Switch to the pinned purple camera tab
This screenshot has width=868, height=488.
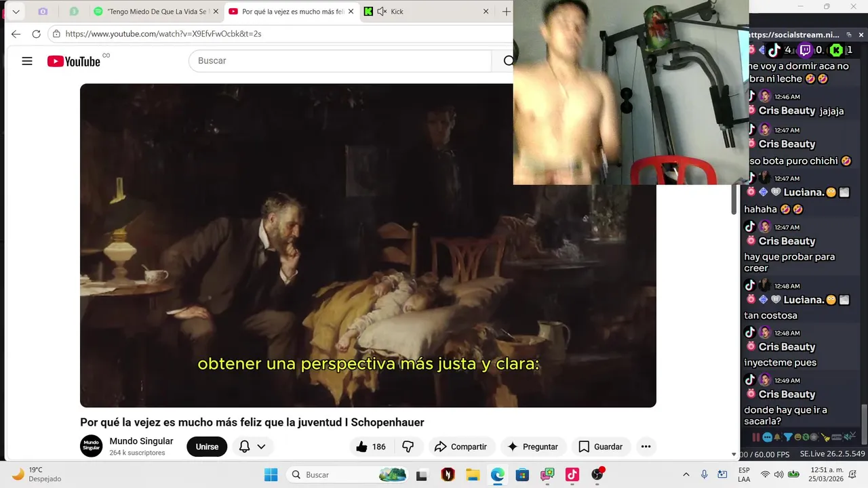43,12
